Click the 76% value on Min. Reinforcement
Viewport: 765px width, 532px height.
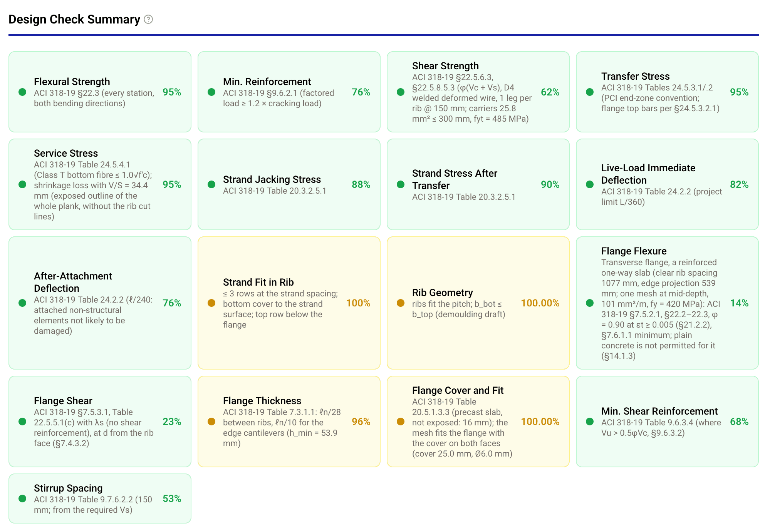pyautogui.click(x=361, y=92)
